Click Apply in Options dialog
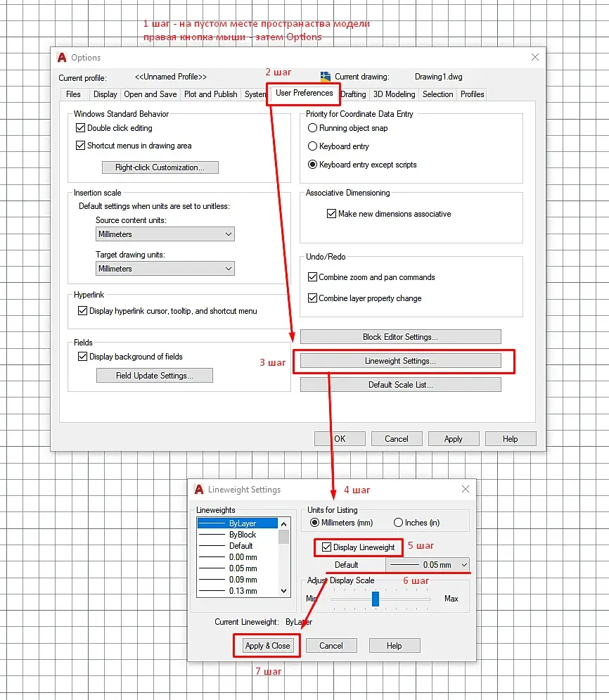Screen dimensions: 609x700 (454, 439)
